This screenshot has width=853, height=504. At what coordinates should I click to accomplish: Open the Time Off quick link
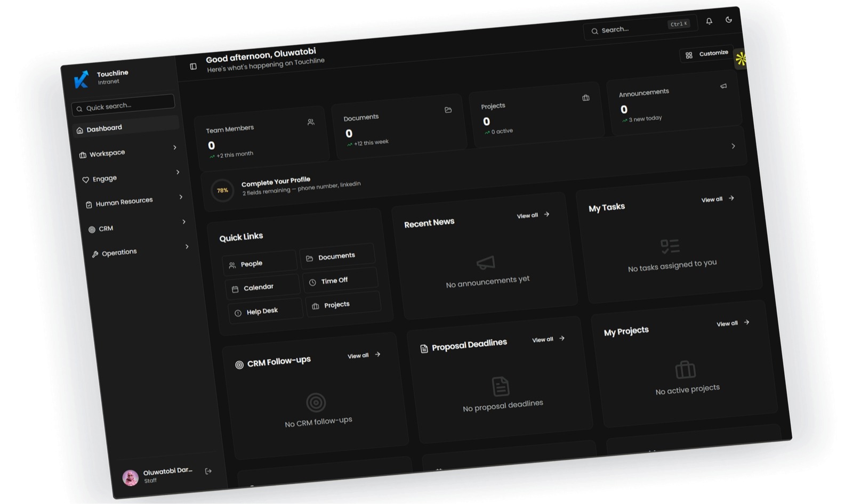coord(341,280)
